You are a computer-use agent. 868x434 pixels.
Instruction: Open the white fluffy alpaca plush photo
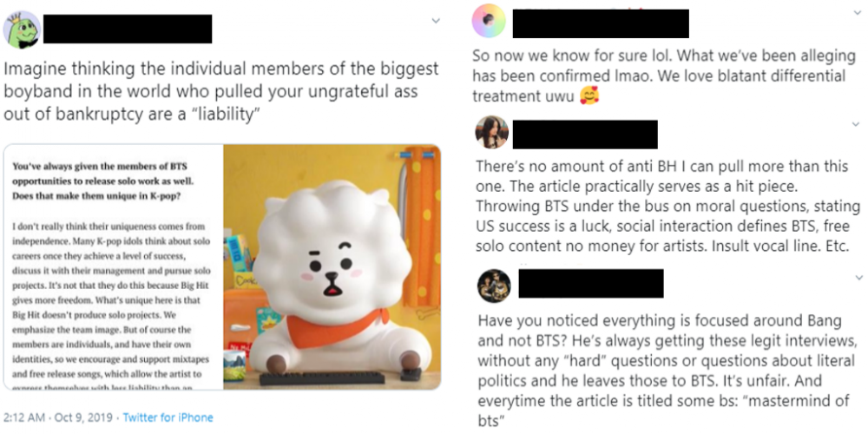(332, 266)
